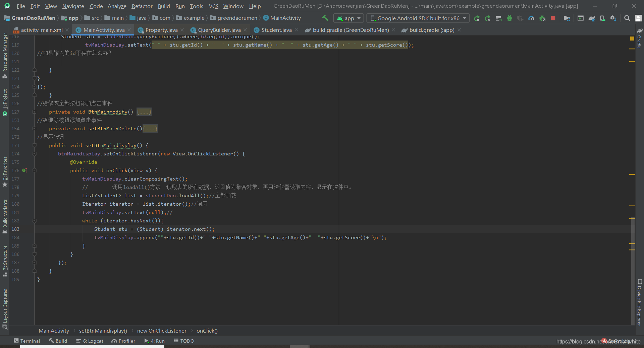Click the folded {...} placeholder after setBtnMainDelete()
This screenshot has height=348, width=644.
[x=150, y=129]
